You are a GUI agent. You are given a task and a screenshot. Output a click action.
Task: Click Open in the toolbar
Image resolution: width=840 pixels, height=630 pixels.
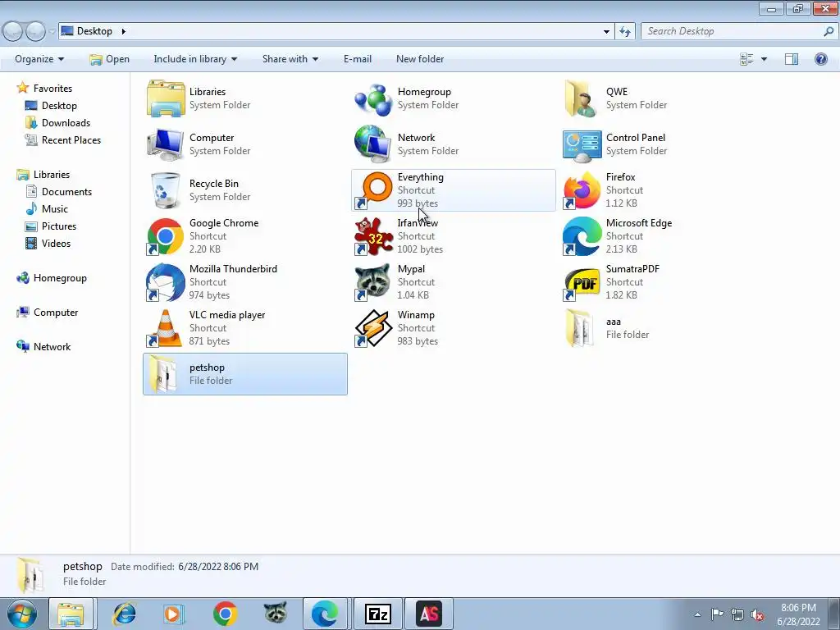point(110,59)
